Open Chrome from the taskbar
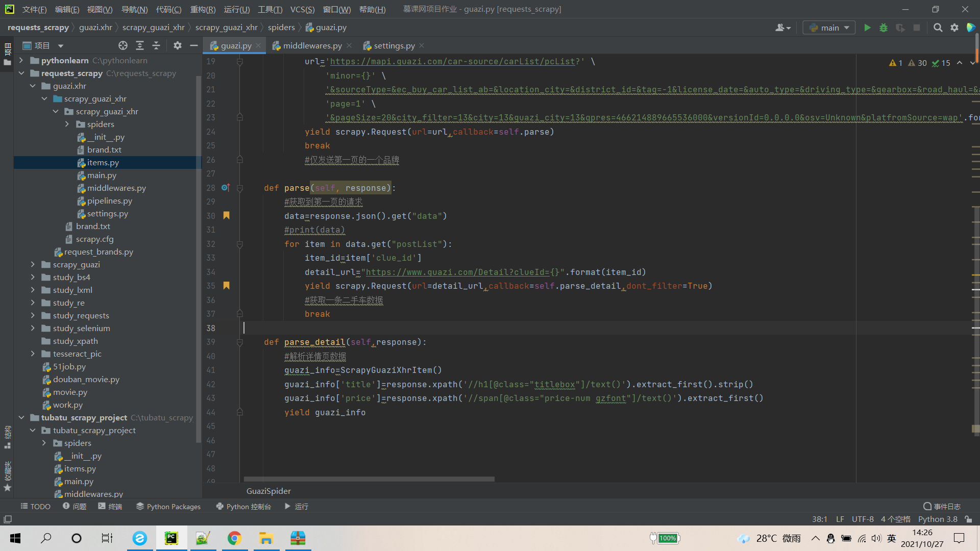980x551 pixels. tap(234, 538)
